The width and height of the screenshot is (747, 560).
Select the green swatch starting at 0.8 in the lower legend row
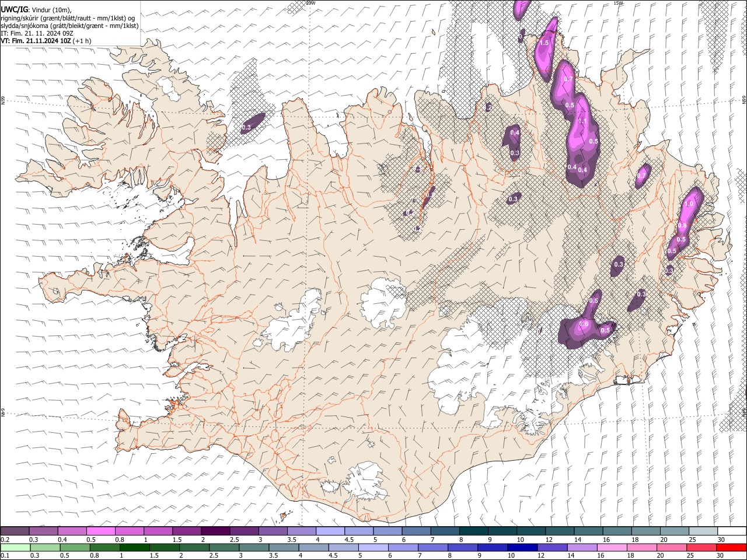coord(104,547)
